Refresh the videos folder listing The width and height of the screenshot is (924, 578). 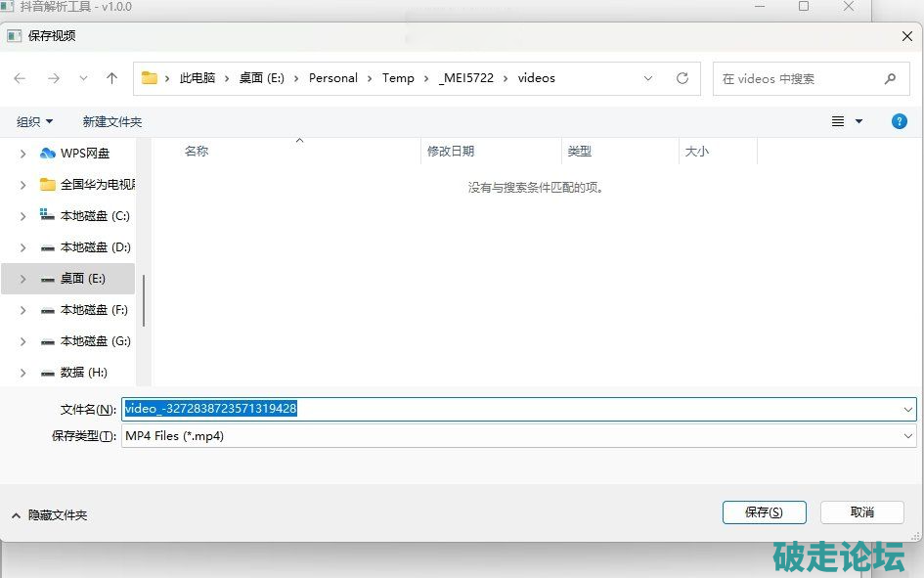pos(682,78)
